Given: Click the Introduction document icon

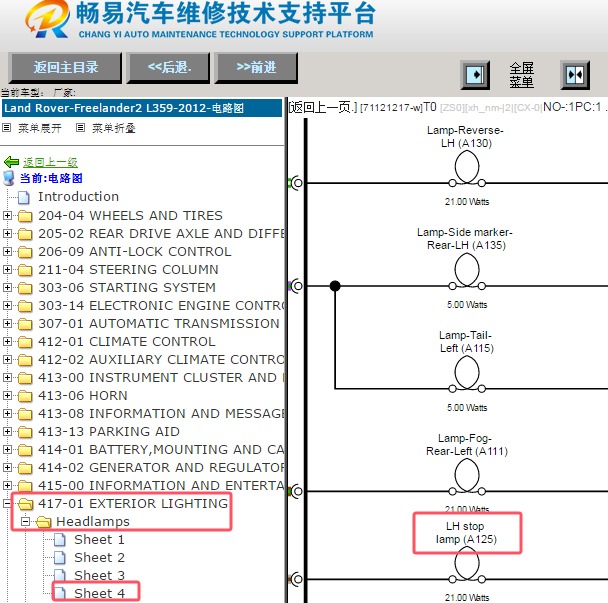Looking at the screenshot, I should click(24, 197).
